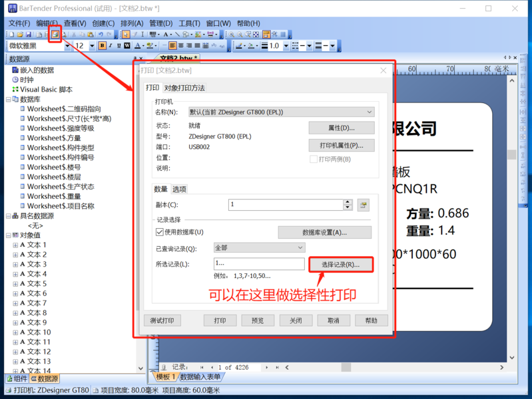532x399 pixels.
Task: Select Visual Basic script data source
Action: click(43, 90)
